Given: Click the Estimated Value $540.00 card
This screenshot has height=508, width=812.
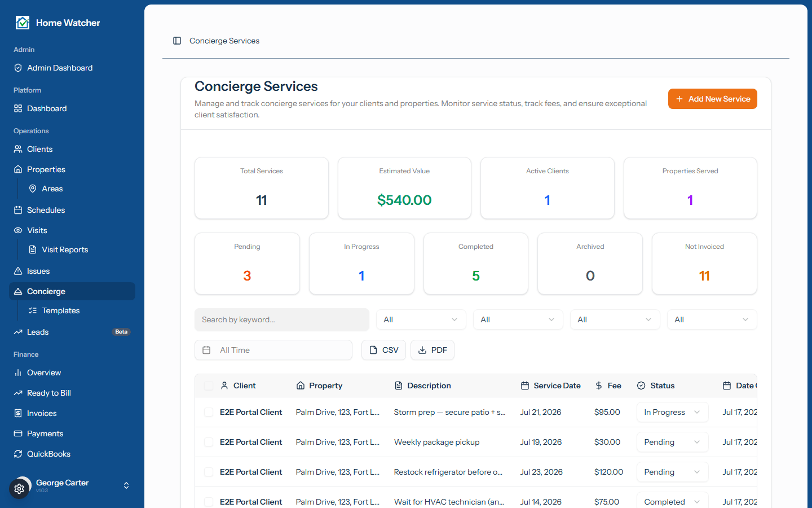Looking at the screenshot, I should pos(404,188).
